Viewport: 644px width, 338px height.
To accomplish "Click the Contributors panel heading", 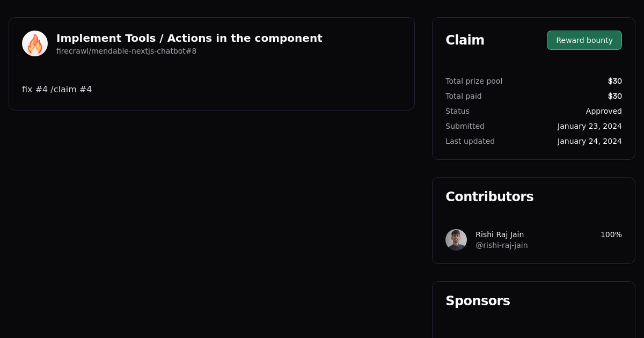I will point(489,197).
